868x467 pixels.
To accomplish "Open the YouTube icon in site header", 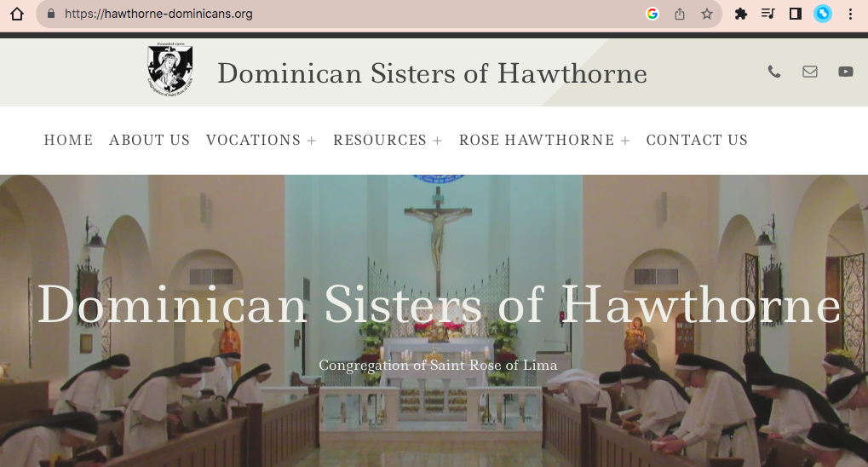I will (x=845, y=72).
